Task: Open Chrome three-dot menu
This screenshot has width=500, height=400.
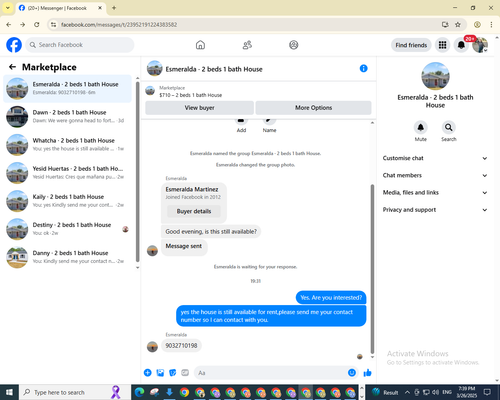Action: point(491,24)
